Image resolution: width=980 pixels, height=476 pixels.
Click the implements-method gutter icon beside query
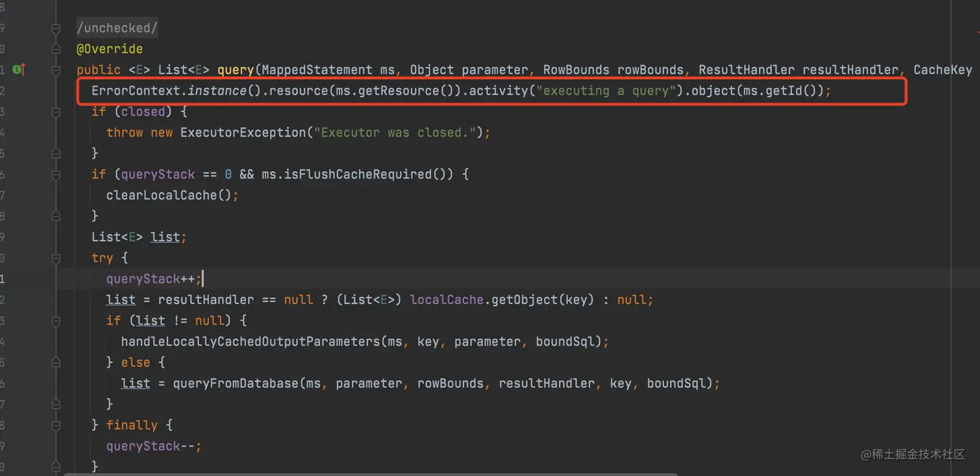pyautogui.click(x=19, y=69)
